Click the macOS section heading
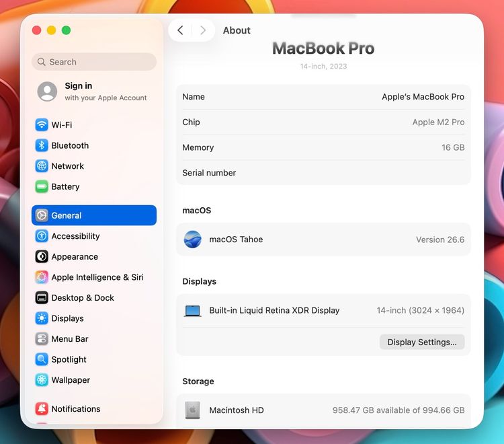This screenshot has height=444, width=504. (x=197, y=211)
